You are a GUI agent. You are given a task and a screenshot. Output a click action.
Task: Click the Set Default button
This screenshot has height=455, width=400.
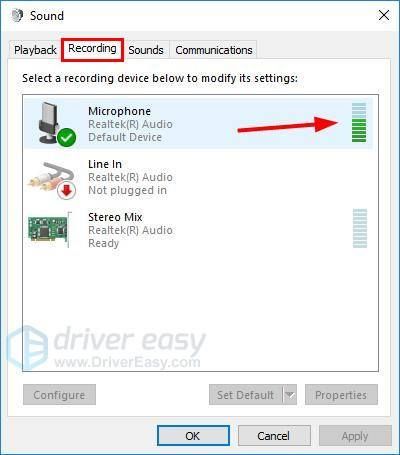tap(246, 395)
